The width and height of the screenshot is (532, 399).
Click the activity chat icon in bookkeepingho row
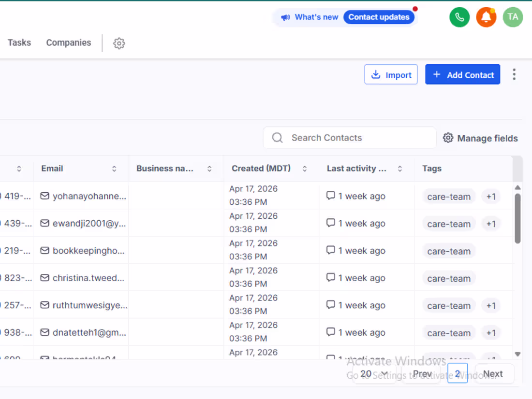(330, 250)
